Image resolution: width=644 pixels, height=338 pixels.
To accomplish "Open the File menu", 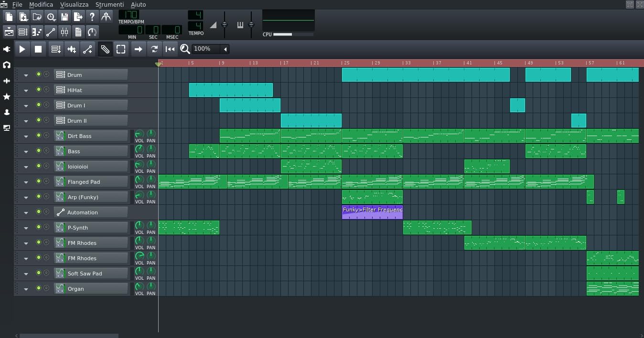I will point(17,4).
